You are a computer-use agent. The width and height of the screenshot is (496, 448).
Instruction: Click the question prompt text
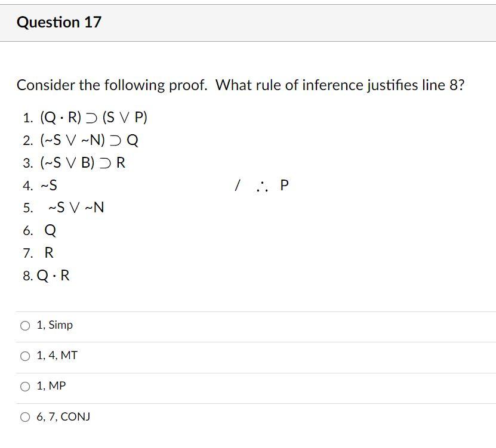click(241, 85)
